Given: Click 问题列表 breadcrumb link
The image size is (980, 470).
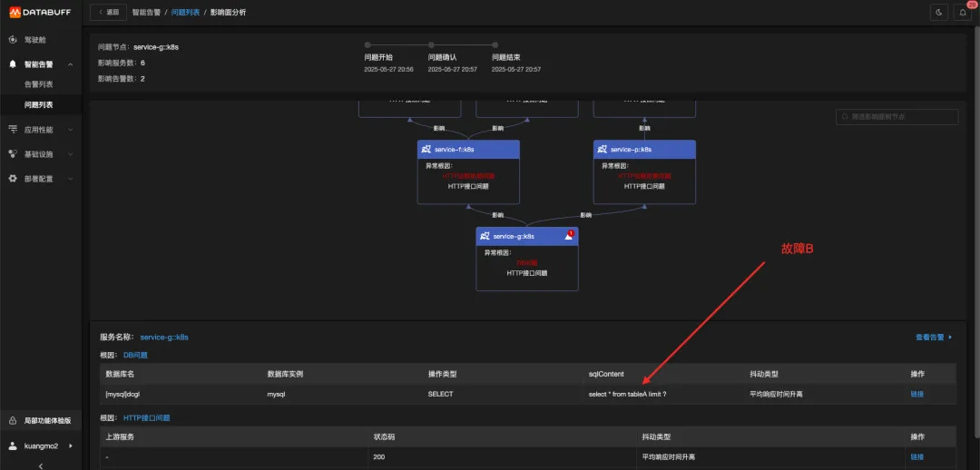Looking at the screenshot, I should 186,13.
